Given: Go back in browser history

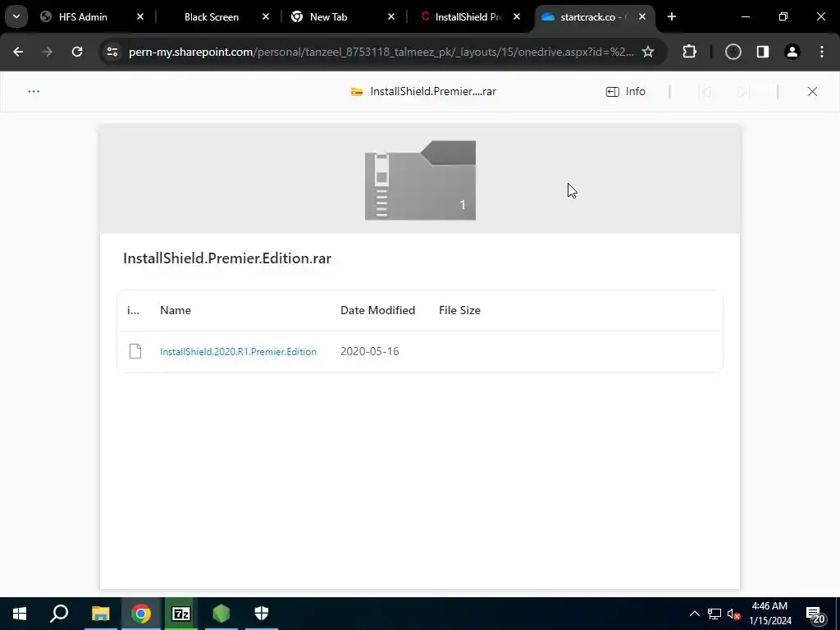Looking at the screenshot, I should (x=18, y=52).
